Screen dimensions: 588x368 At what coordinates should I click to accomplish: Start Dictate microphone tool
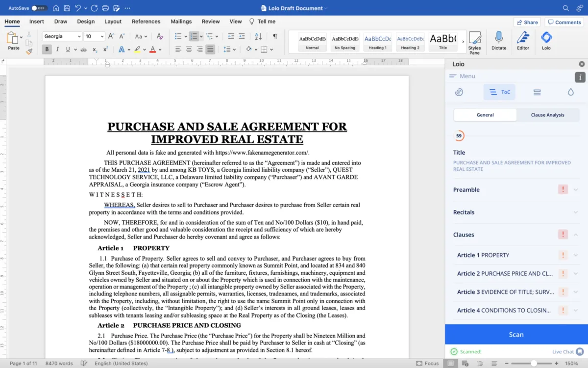[499, 41]
